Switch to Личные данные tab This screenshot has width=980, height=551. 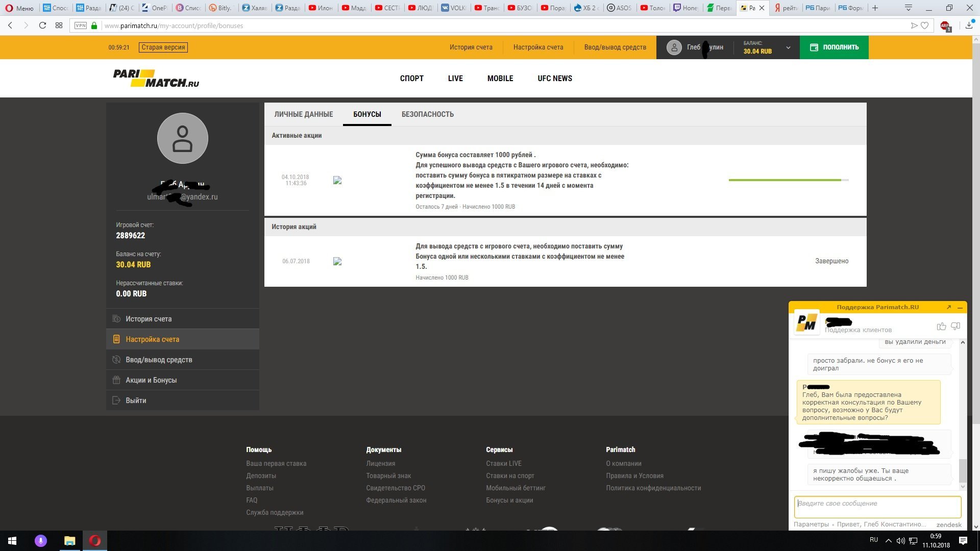pos(304,114)
